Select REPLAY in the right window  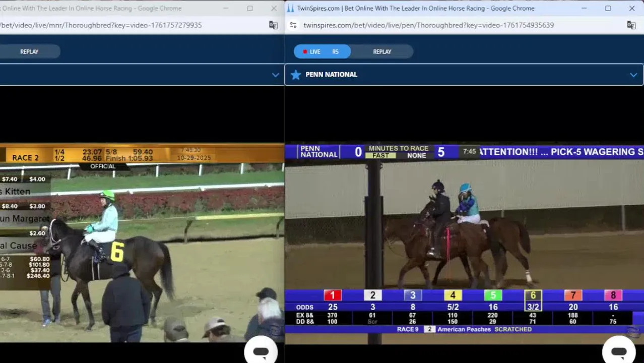(x=382, y=51)
